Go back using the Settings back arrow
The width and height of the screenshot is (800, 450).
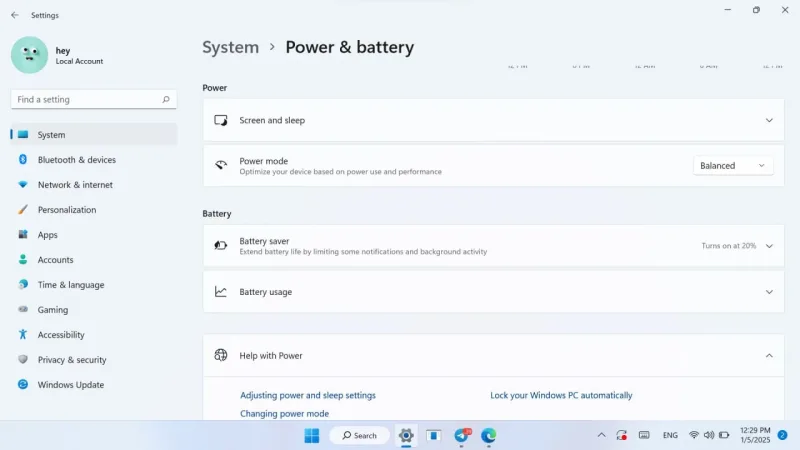point(15,15)
